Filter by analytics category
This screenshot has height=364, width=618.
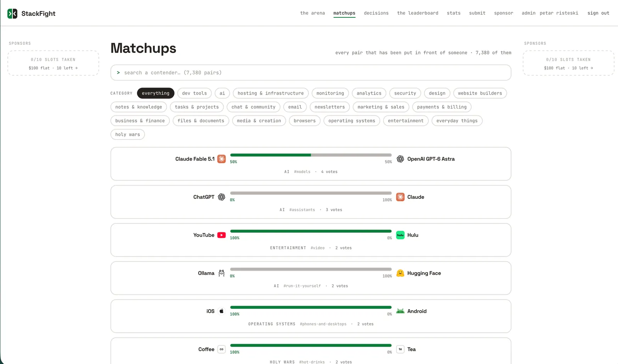(369, 93)
